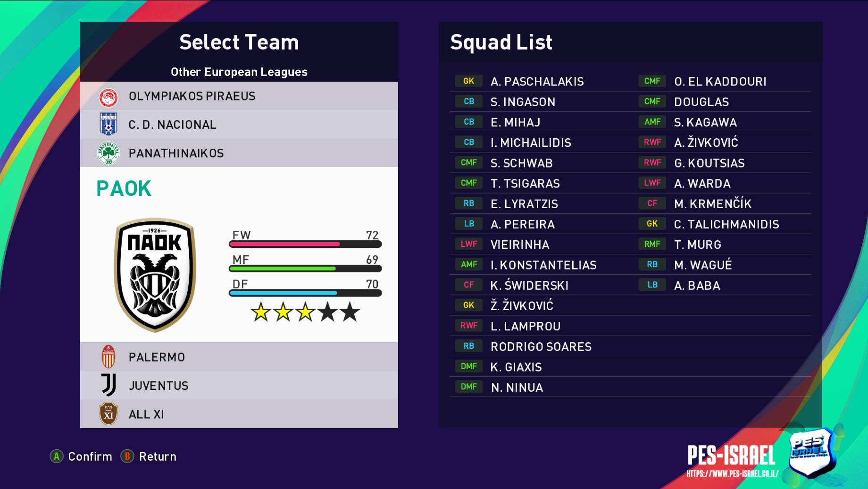The height and width of the screenshot is (489, 868).
Task: Click the Olympiakos Piraeus club crest
Action: (108, 97)
